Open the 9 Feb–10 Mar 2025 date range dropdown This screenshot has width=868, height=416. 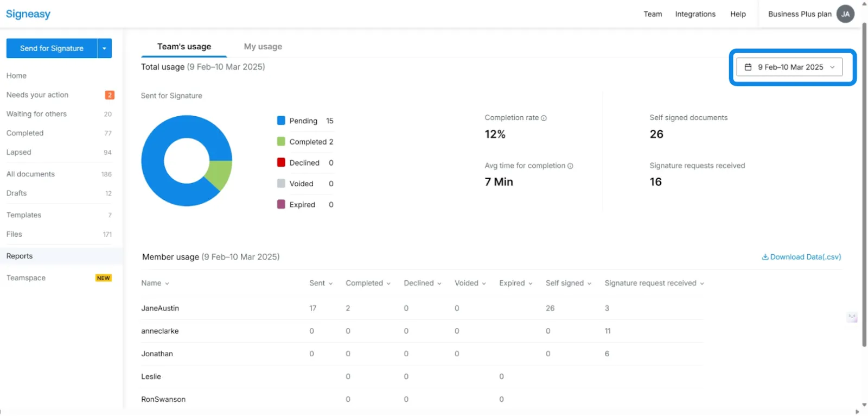click(789, 67)
